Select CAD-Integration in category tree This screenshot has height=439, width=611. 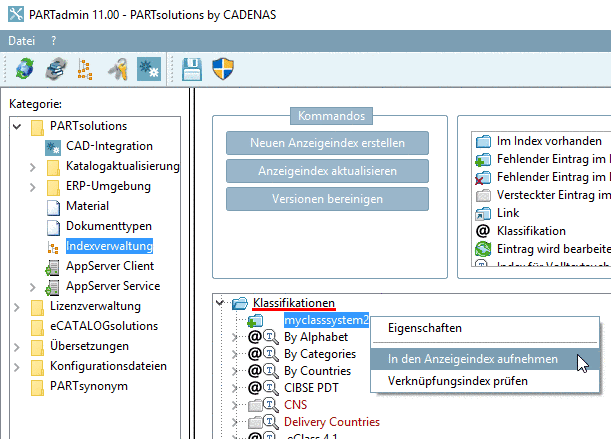coord(109,146)
